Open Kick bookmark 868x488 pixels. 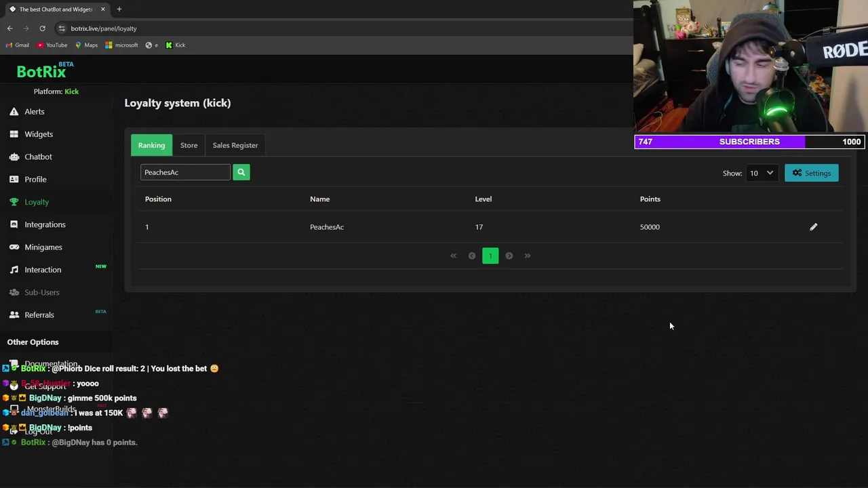coord(175,45)
